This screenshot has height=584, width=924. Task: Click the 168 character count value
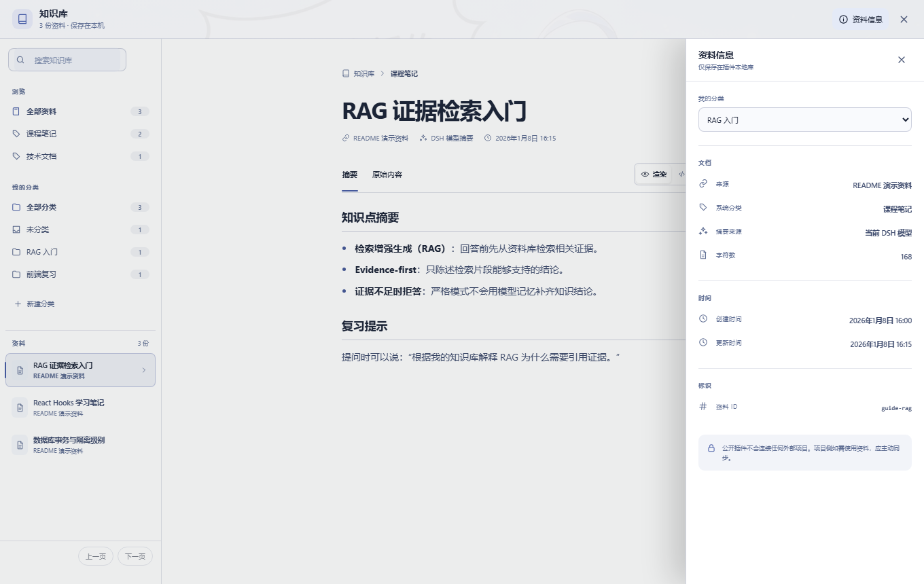[906, 257]
